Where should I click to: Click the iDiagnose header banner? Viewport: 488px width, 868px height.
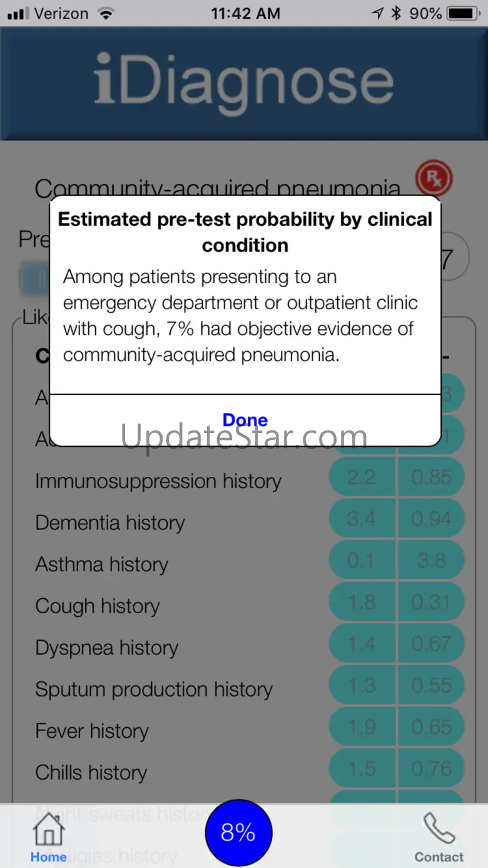pos(244,83)
